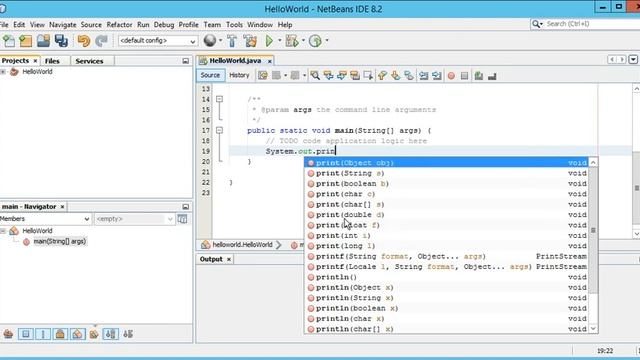The height and width of the screenshot is (360, 640).
Task: Collapse the HelloWorld node in Navigator
Action: (x=3, y=231)
